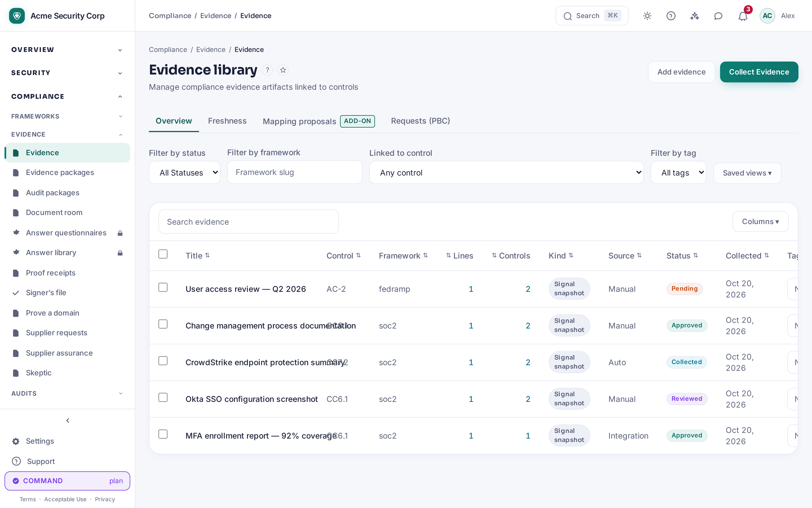812x508 pixels.
Task: Expand the OVERVIEW sidebar section
Action: (67, 50)
